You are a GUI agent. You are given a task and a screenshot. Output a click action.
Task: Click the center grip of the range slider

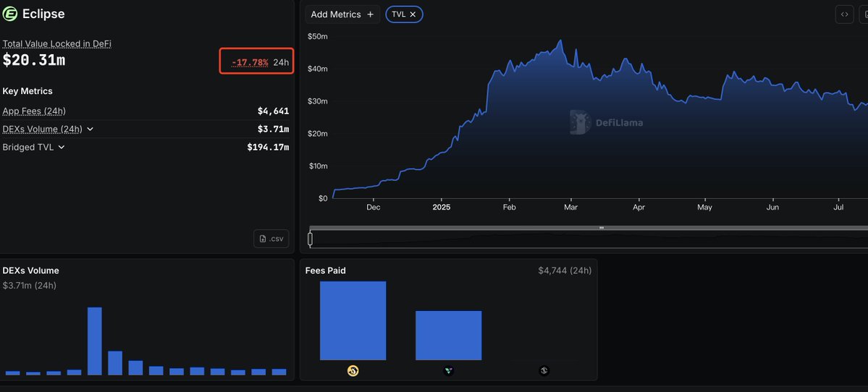601,228
